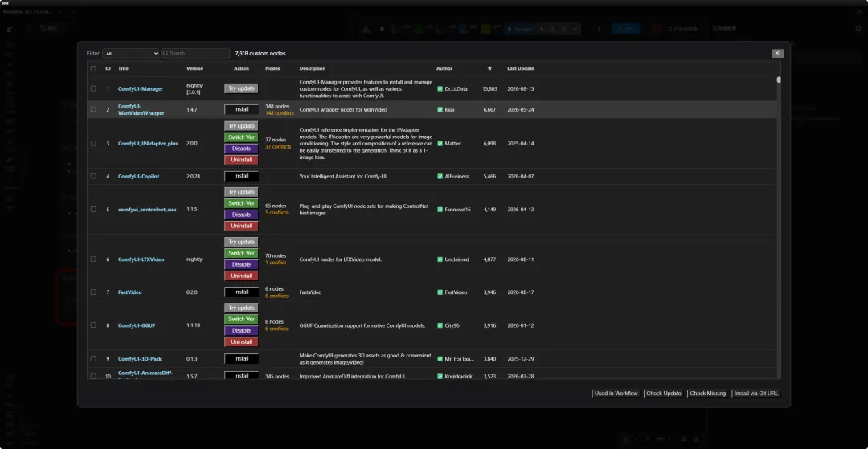Open the ComfyUI-Manager title link
This screenshot has height=449, width=868.
coord(141,88)
